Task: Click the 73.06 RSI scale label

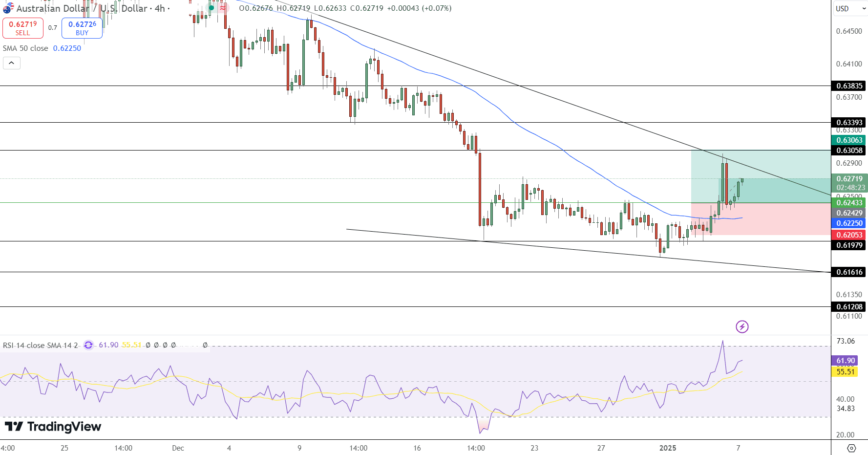Action: point(846,341)
